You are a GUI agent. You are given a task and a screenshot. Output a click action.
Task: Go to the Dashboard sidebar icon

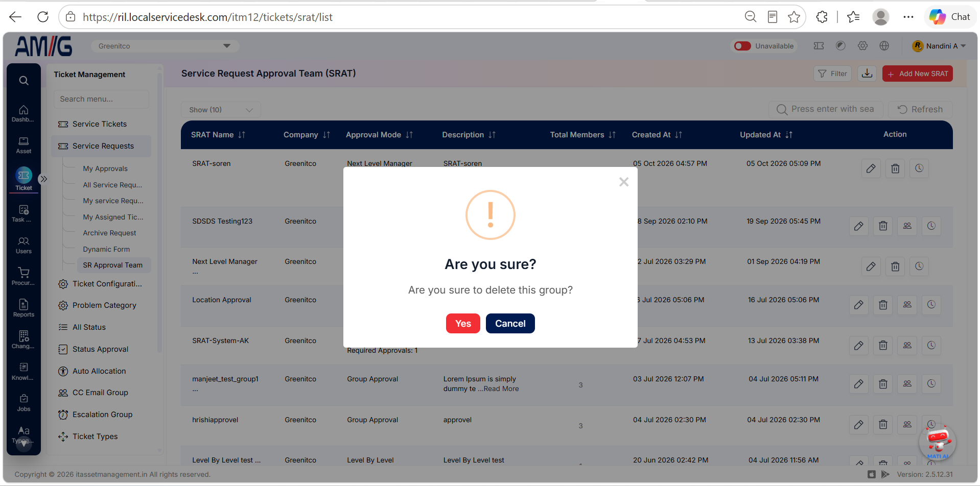click(24, 113)
